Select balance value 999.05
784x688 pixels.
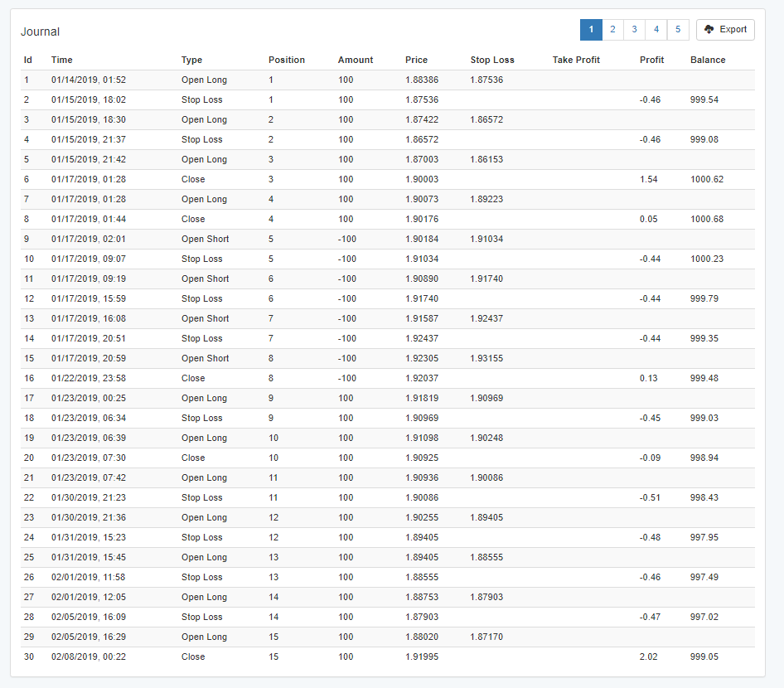click(x=704, y=657)
